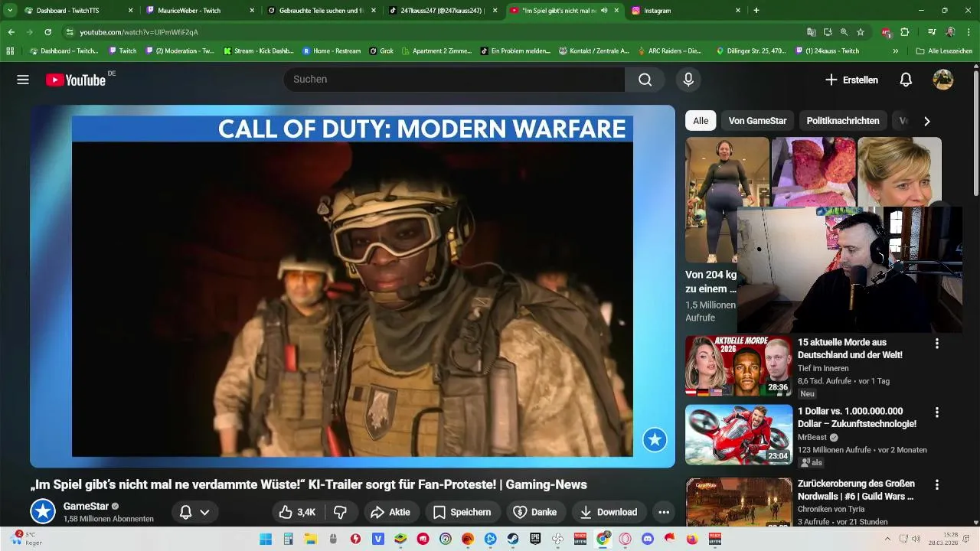Click the GameStar star watermark in video
Image resolution: width=980 pixels, height=551 pixels.
click(655, 439)
